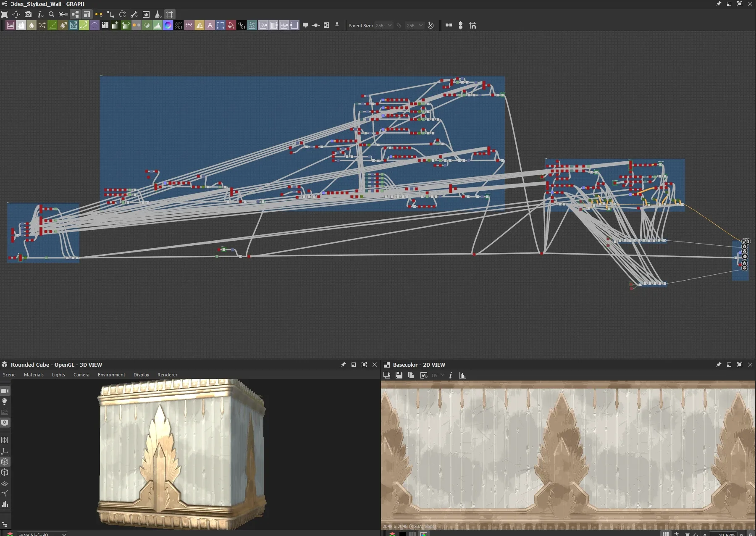This screenshot has height=536, width=756.
Task: Reset Parent Size with the revert button
Action: (431, 25)
